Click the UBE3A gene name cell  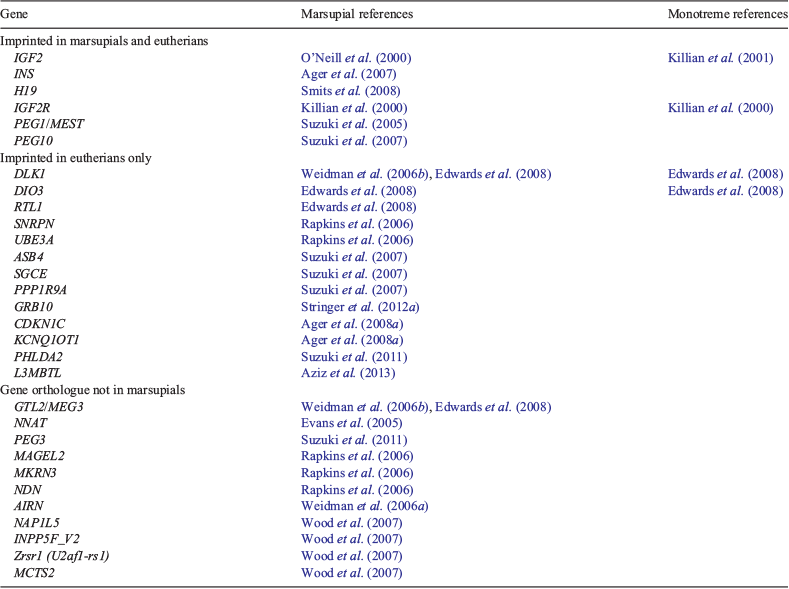click(34, 240)
